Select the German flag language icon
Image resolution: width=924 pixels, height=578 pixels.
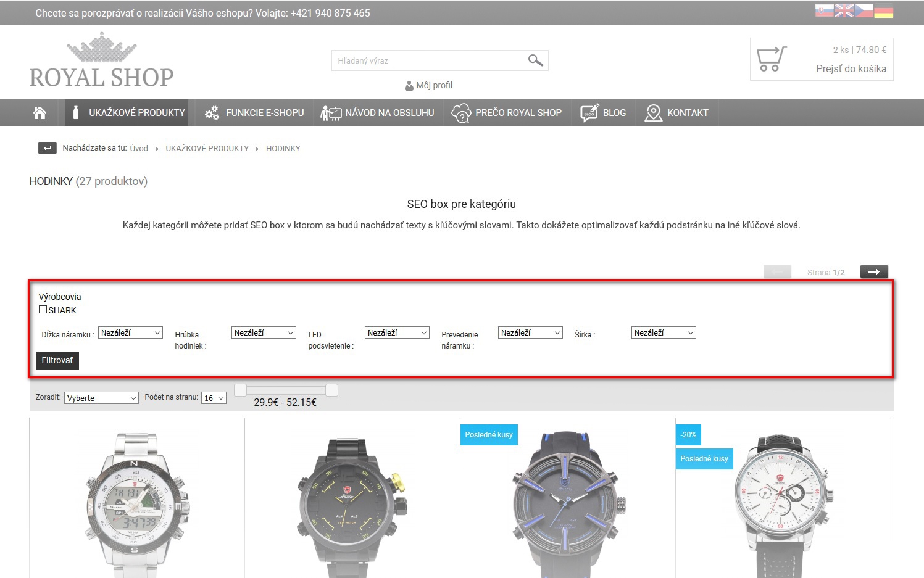tap(883, 11)
